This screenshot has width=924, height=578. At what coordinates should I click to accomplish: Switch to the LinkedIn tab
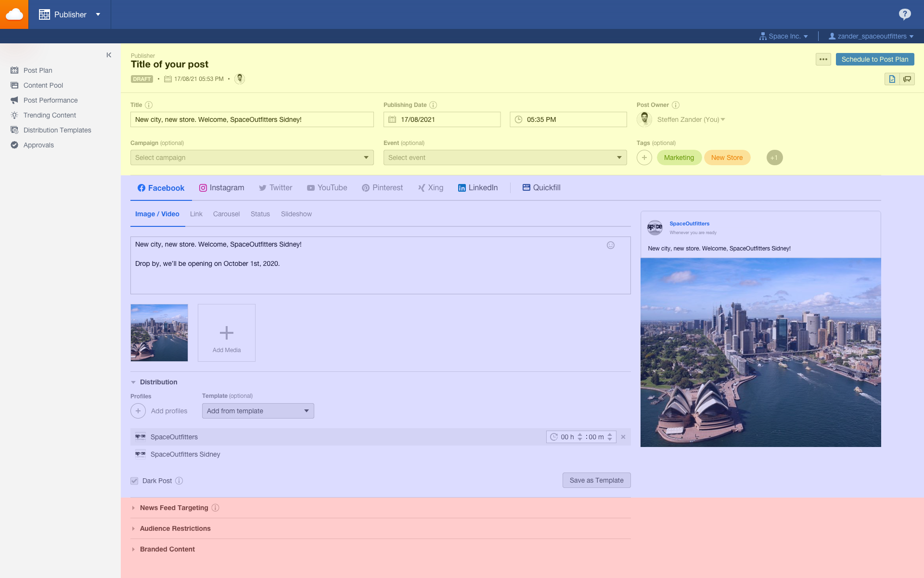click(x=477, y=188)
